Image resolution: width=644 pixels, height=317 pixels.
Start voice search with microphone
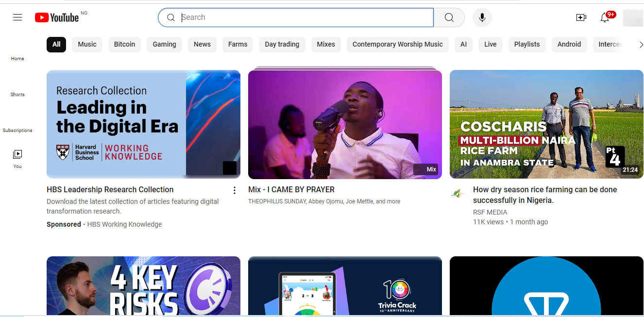coord(482,17)
